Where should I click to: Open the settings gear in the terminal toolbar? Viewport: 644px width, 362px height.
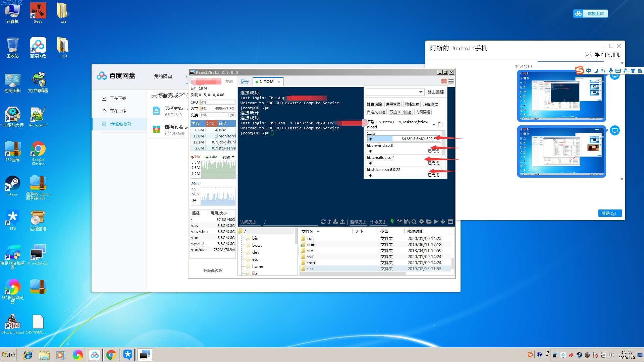click(x=421, y=222)
